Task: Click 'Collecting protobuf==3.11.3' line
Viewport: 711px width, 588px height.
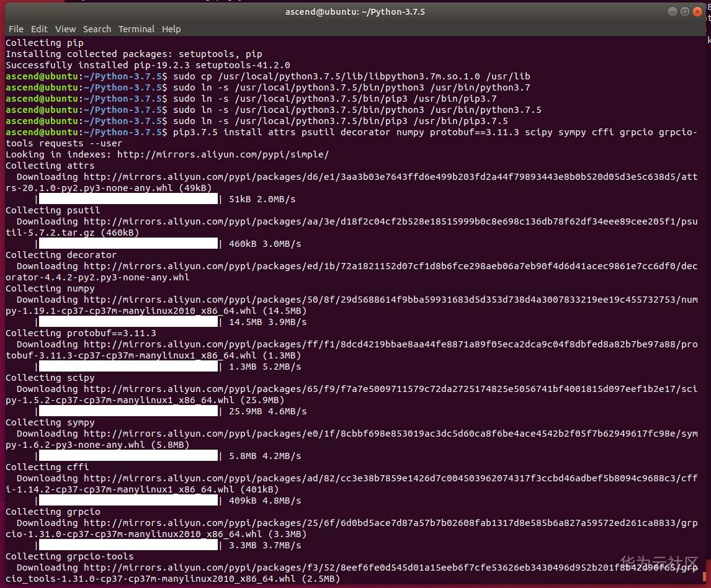Action: [81, 333]
